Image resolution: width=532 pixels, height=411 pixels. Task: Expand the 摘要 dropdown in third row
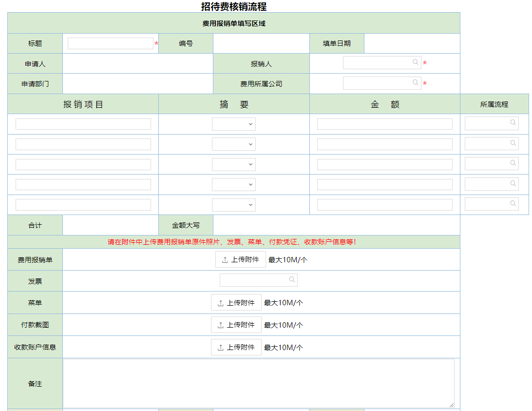pos(234,164)
